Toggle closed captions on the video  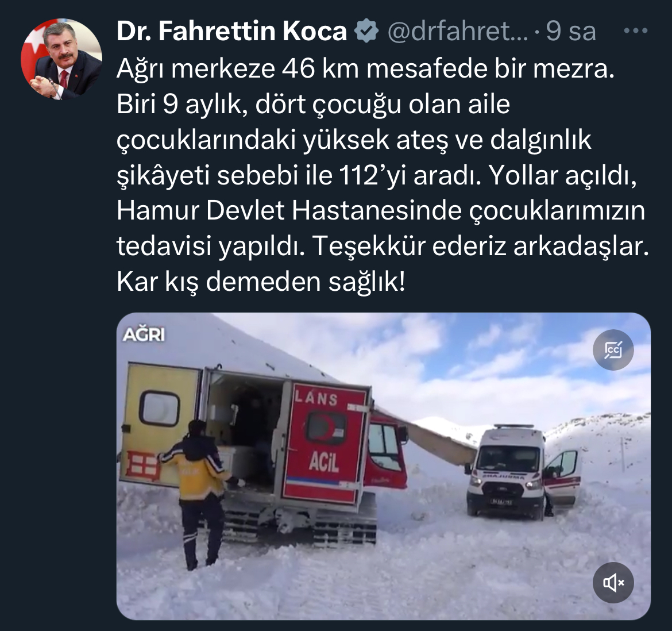tap(613, 350)
